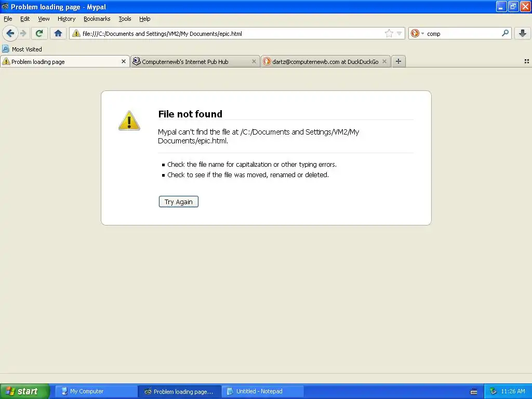Close the DuckDuckGo tab
532x399 pixels.
click(x=384, y=61)
